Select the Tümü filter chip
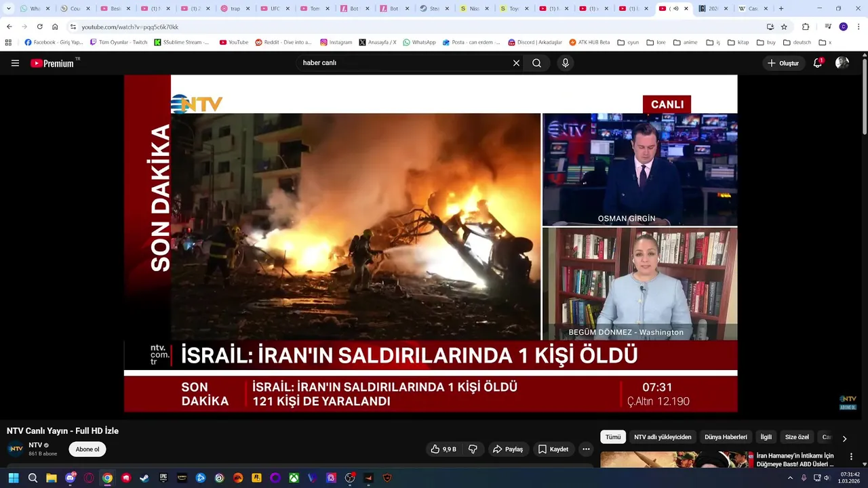This screenshot has width=868, height=488. tap(613, 437)
